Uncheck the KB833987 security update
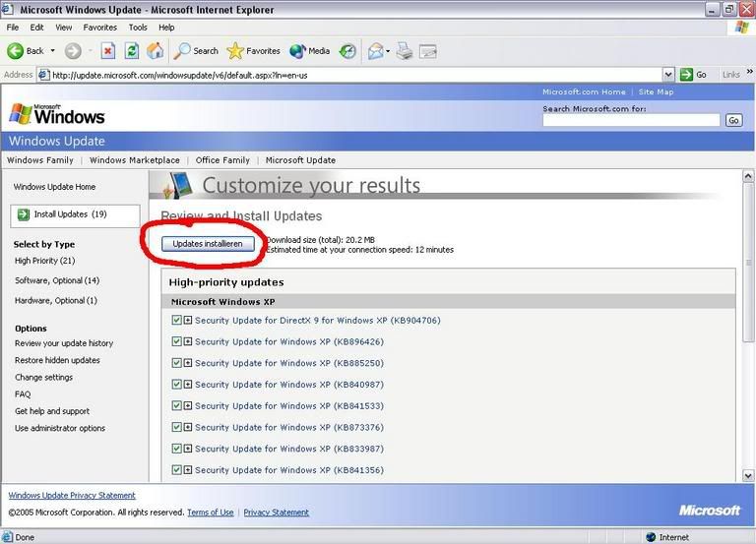The image size is (756, 544). point(176,449)
